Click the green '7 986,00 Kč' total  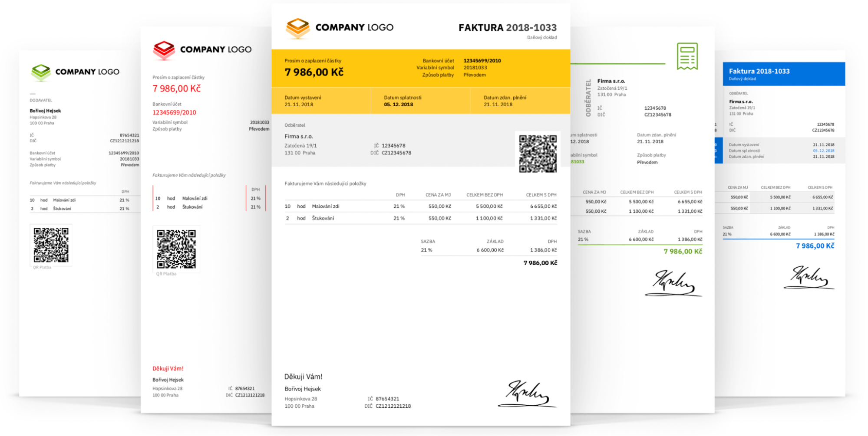[x=683, y=252]
